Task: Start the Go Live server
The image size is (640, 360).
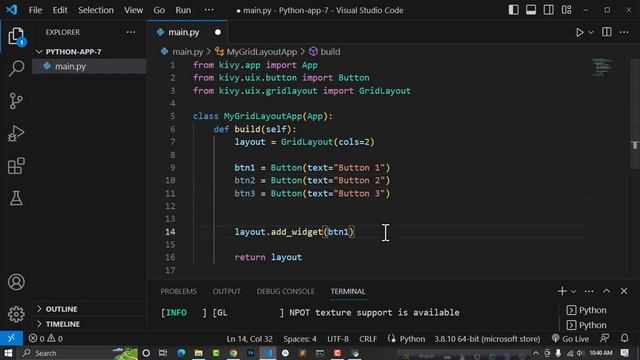Action: (570, 339)
